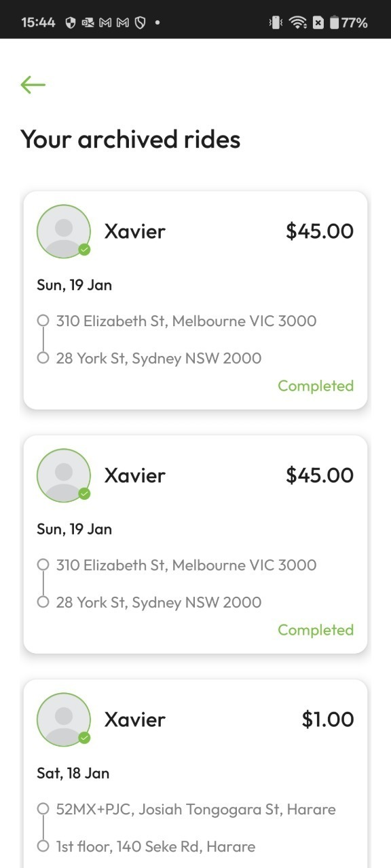Screen dimensions: 391x868
Task: Open Xavier's avatar in first ride card
Action: click(x=64, y=231)
